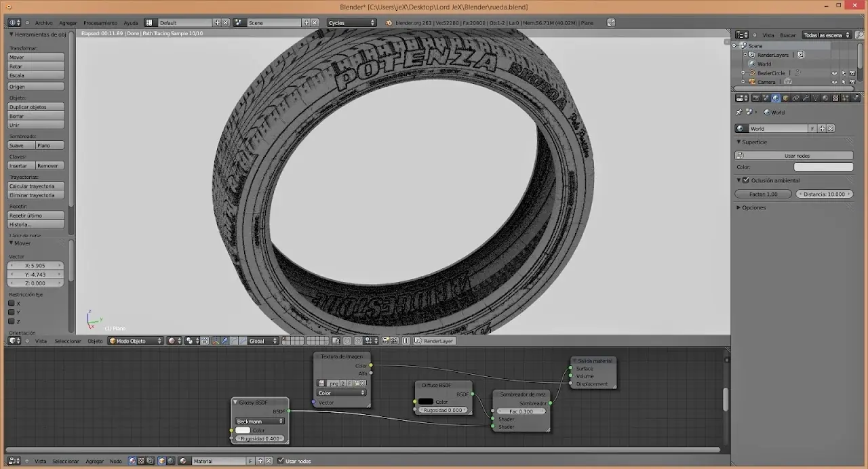Delete the Default screen layout
Viewport: 868px width, 469px height.
pos(226,22)
